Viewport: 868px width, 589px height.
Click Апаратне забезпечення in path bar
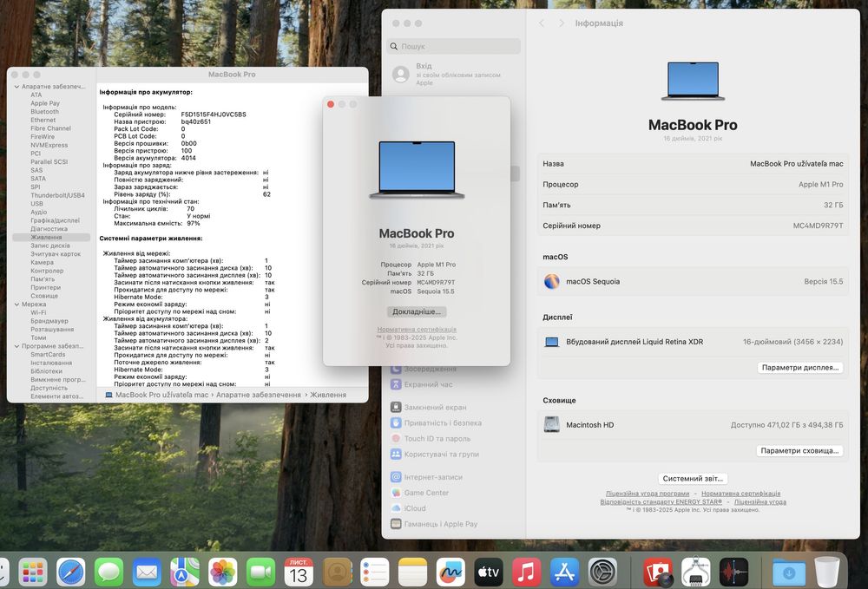258,395
